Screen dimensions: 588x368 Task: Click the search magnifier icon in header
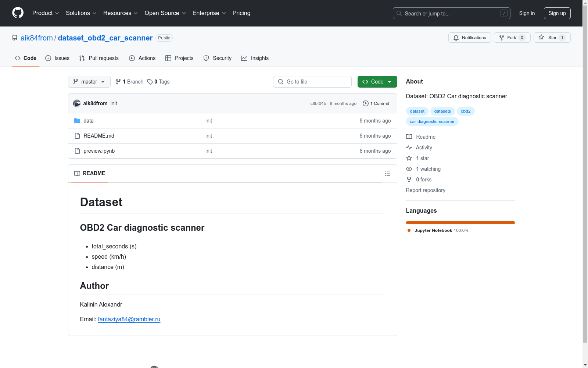pyautogui.click(x=399, y=13)
